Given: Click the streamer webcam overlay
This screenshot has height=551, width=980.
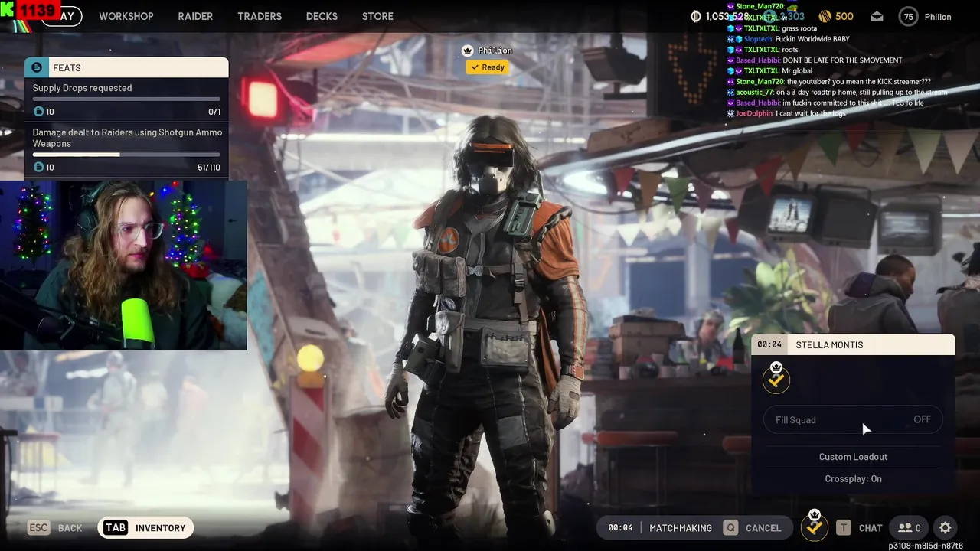Looking at the screenshot, I should click(123, 266).
